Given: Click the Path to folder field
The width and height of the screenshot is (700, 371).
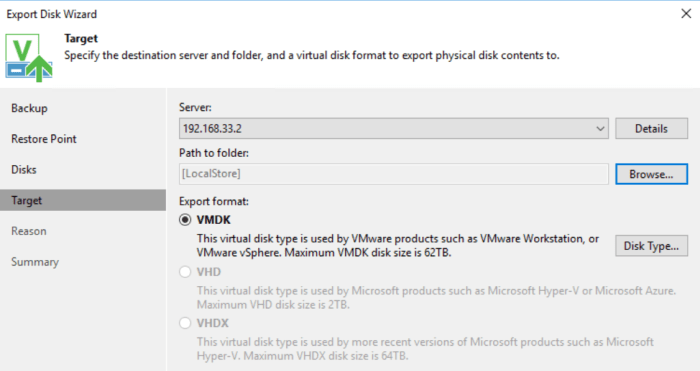Looking at the screenshot, I should coord(394,174).
